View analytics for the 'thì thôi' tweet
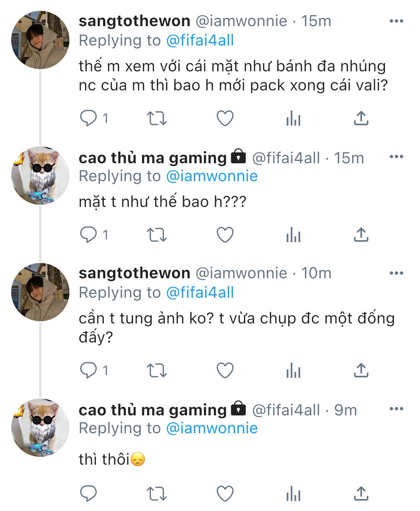The height and width of the screenshot is (511, 420). (x=293, y=494)
